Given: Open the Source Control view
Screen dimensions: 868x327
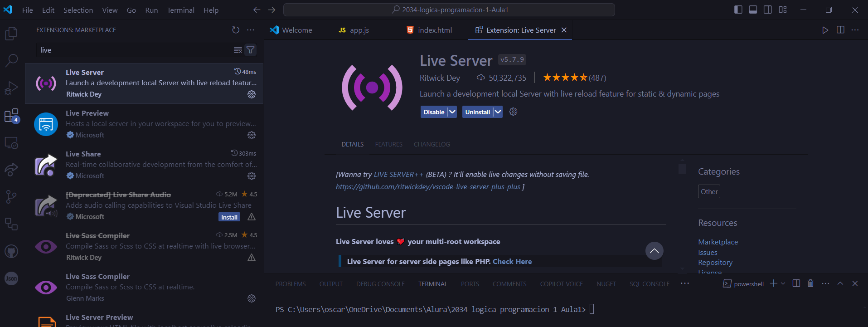Looking at the screenshot, I should [x=11, y=197].
